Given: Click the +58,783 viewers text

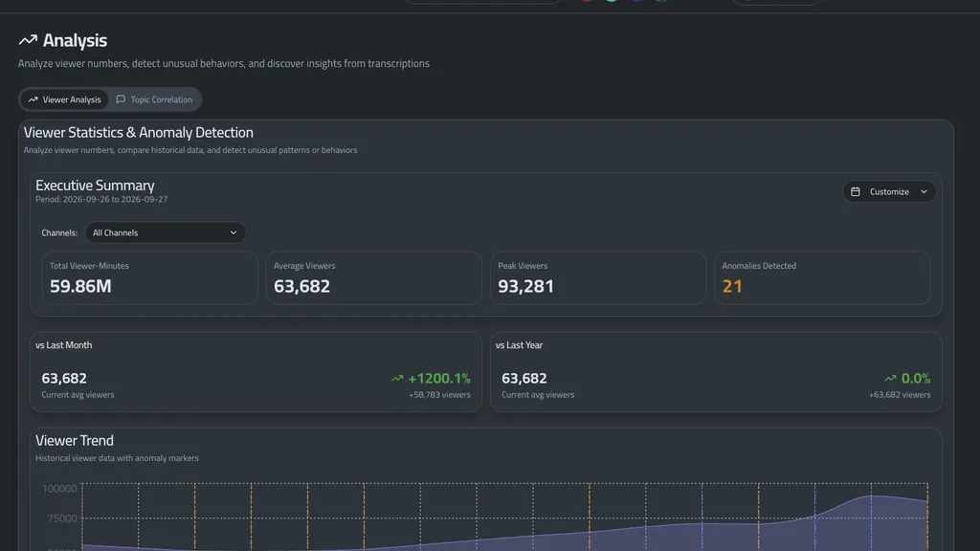Looking at the screenshot, I should point(439,395).
